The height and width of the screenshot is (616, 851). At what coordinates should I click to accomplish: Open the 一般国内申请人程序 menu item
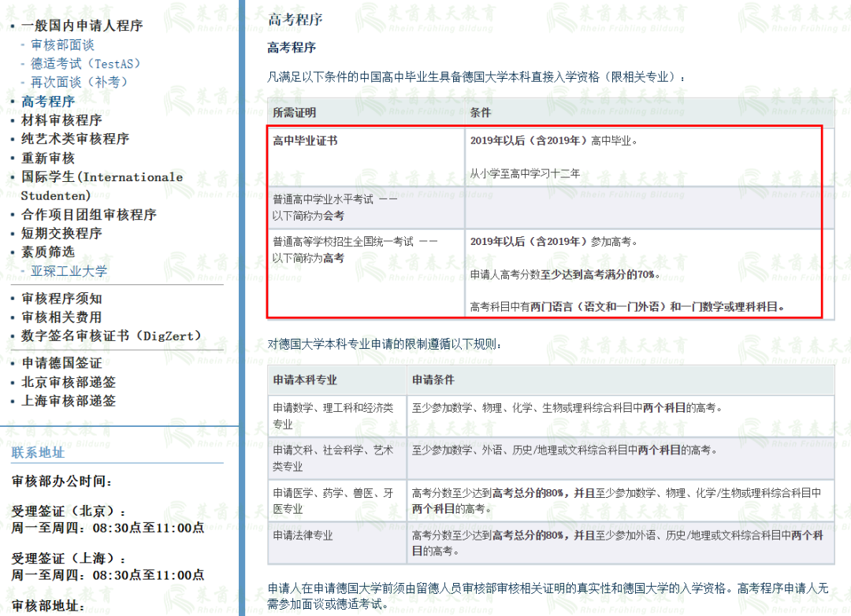point(82,25)
